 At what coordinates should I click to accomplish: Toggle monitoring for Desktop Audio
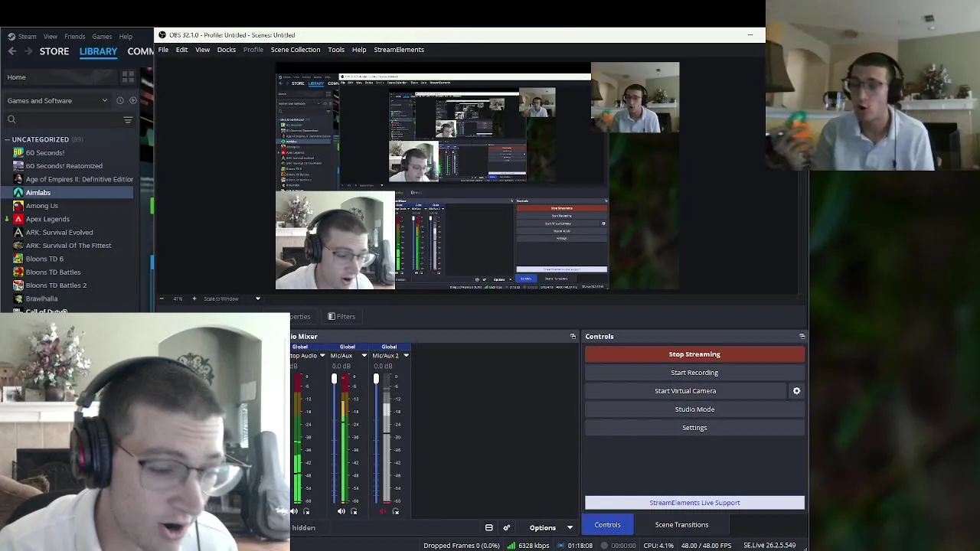click(306, 511)
